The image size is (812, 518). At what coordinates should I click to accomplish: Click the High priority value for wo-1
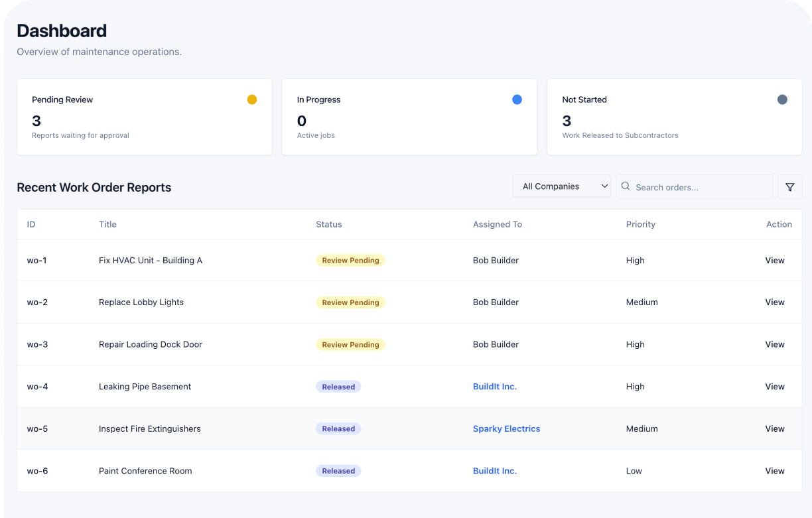tap(636, 260)
